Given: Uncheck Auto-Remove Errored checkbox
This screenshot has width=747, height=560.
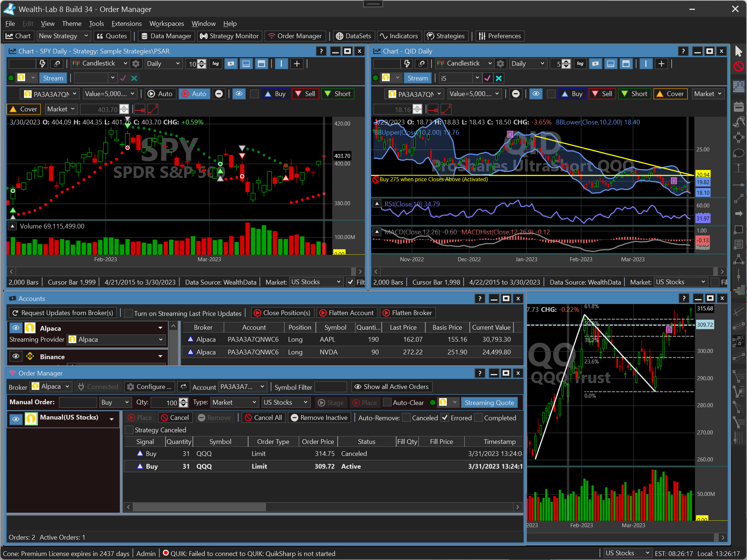Looking at the screenshot, I should coord(445,418).
